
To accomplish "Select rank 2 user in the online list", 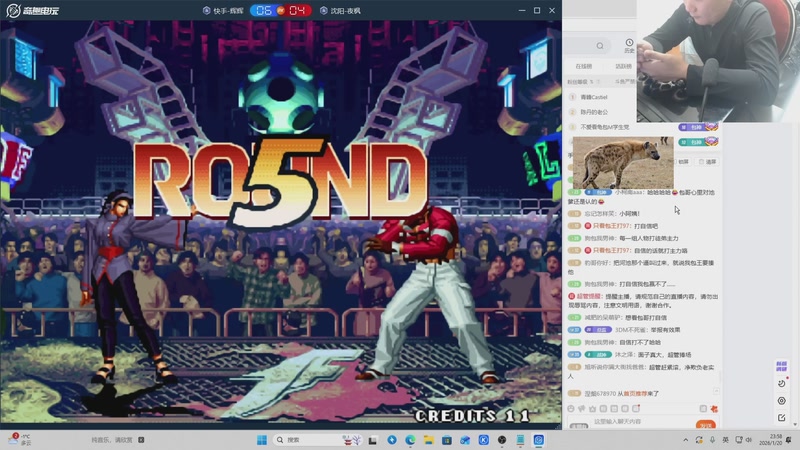I will click(594, 112).
